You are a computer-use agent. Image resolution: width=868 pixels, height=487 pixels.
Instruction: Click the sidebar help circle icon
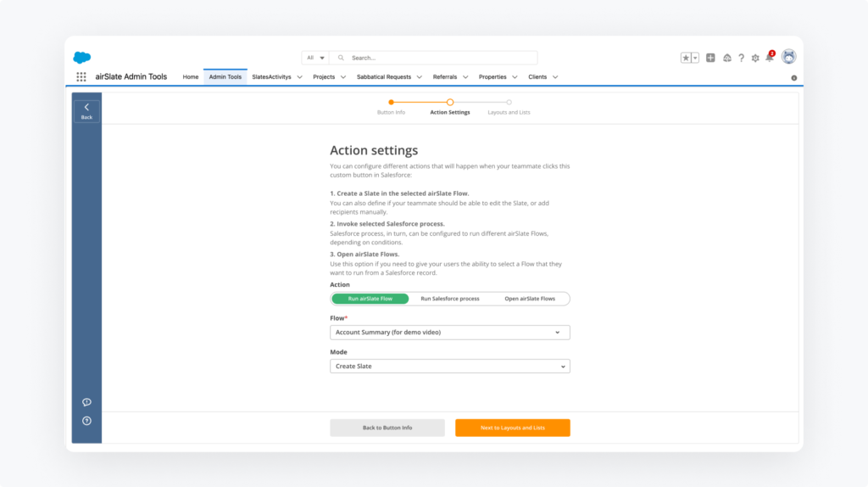click(86, 421)
